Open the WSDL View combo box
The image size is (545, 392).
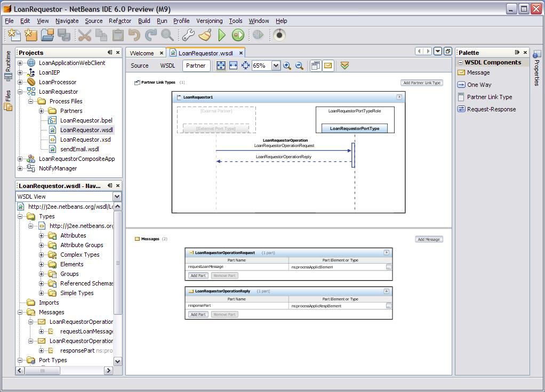point(68,197)
